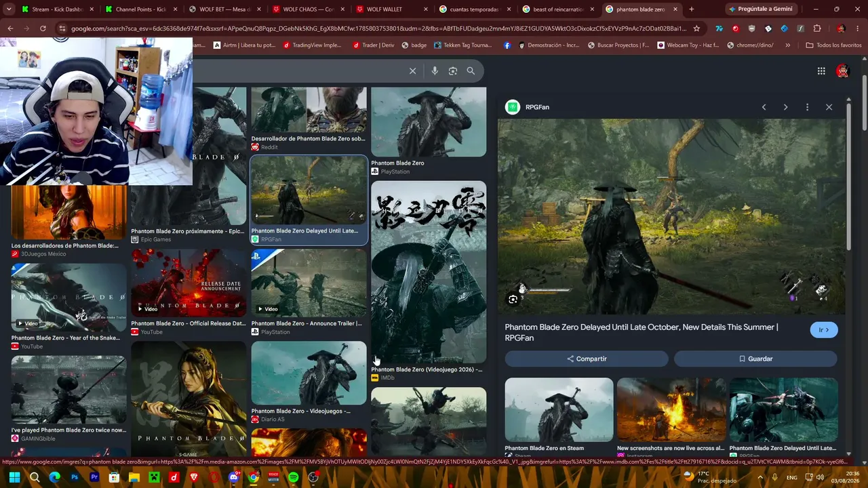The image size is (868, 488).
Task: Open the Phantom Blade Zero Delayed title link
Action: click(x=642, y=332)
